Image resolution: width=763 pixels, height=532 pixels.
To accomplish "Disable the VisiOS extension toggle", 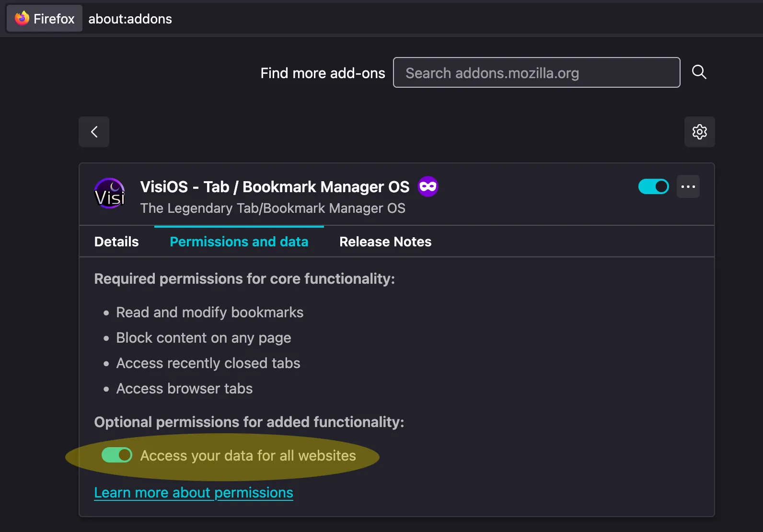I will 653,186.
